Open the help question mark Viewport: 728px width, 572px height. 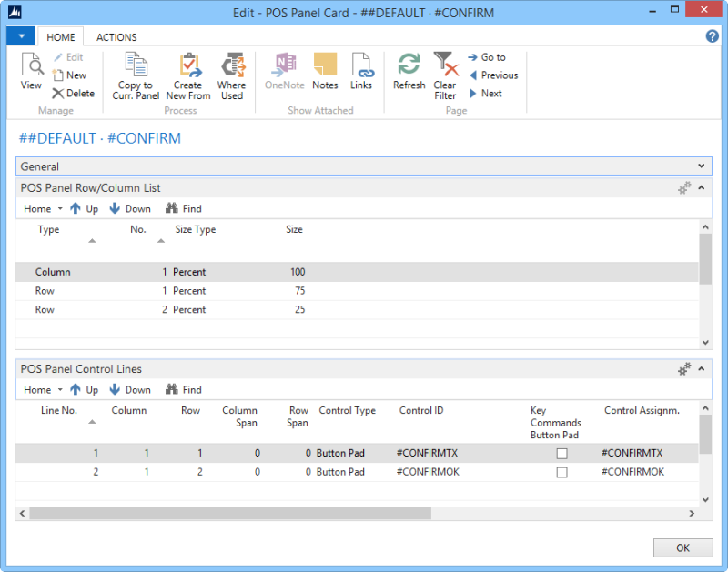[x=712, y=36]
